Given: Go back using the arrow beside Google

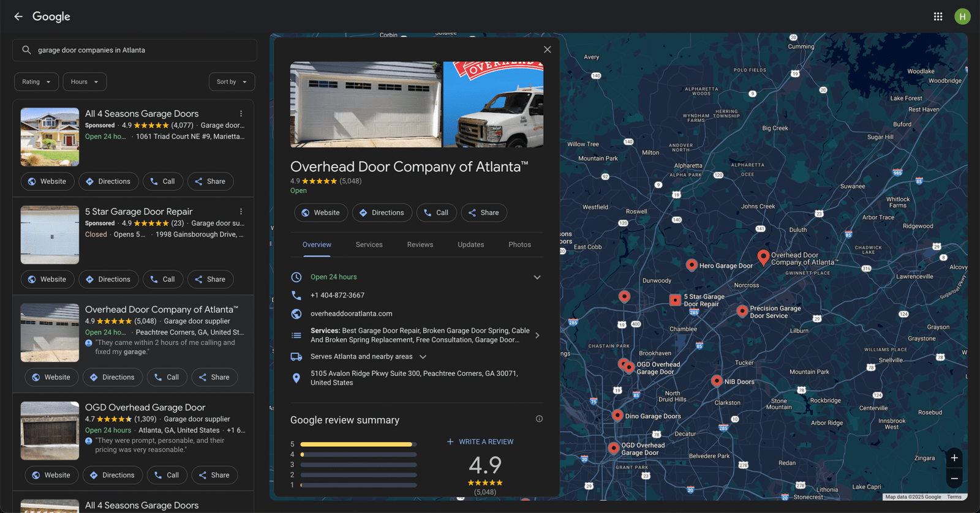Looking at the screenshot, I should tap(18, 17).
